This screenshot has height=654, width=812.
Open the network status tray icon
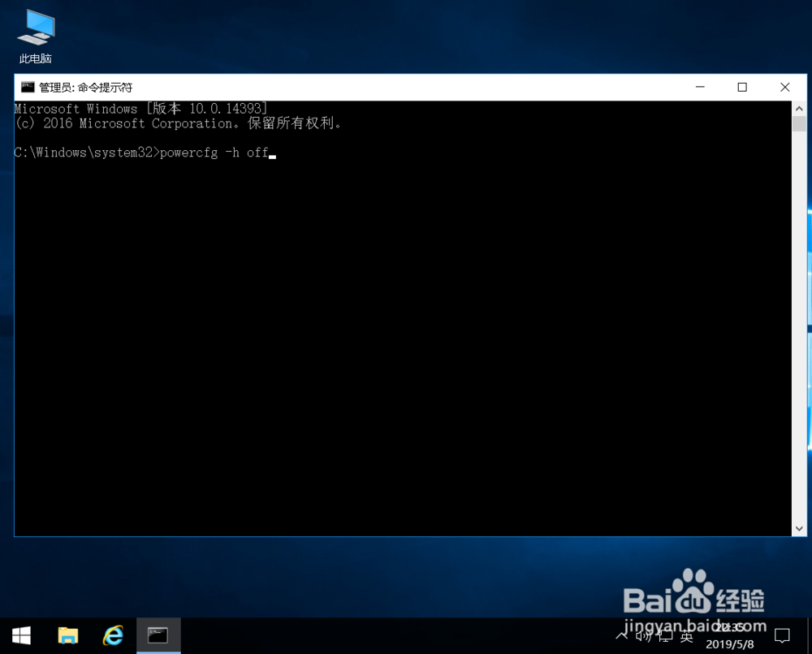click(666, 636)
